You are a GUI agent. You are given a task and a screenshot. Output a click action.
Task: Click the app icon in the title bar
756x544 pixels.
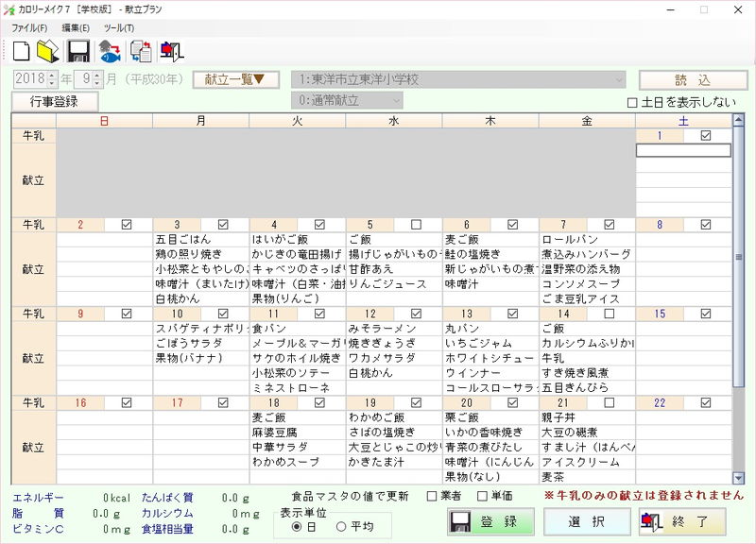pyautogui.click(x=9, y=9)
